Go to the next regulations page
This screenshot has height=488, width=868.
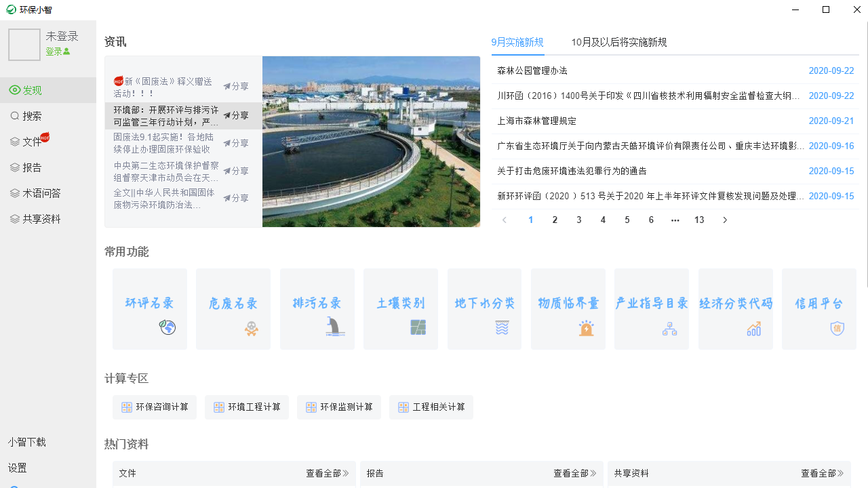click(724, 220)
